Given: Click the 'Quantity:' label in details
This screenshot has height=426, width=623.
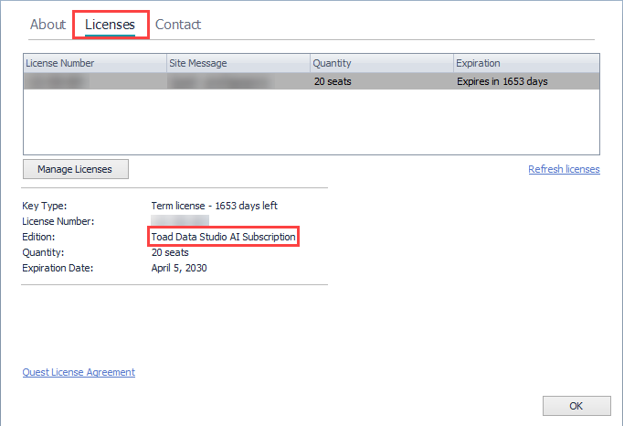Looking at the screenshot, I should tap(43, 253).
